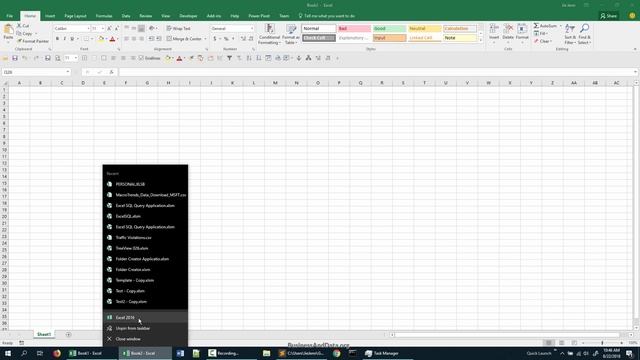Image resolution: width=640 pixels, height=360 pixels.
Task: Click the Share button
Action: pyautogui.click(x=608, y=16)
